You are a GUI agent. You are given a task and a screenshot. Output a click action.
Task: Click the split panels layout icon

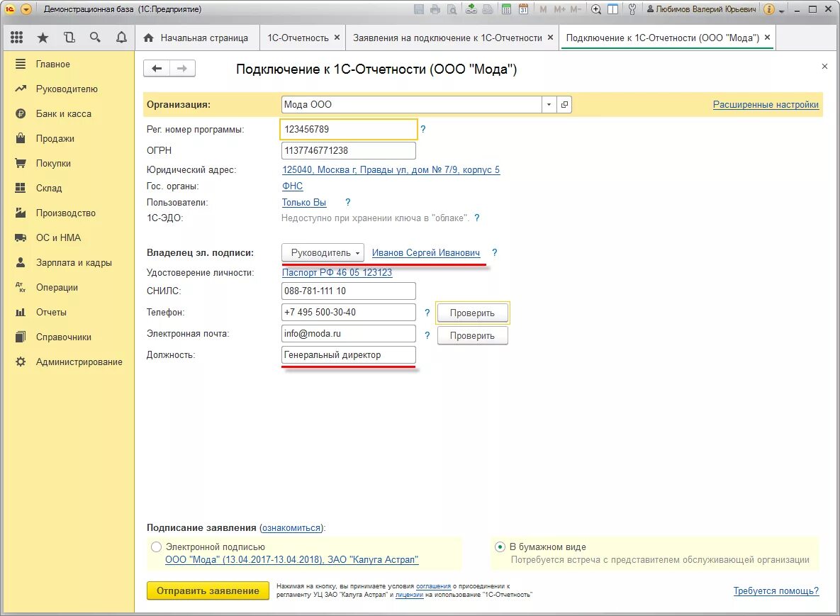[613, 9]
